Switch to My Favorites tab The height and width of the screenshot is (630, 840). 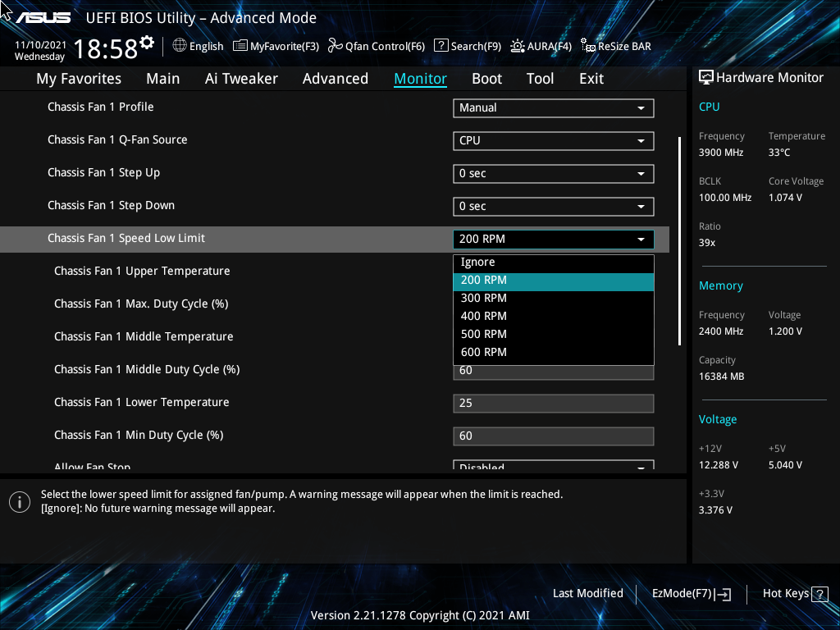tap(79, 79)
